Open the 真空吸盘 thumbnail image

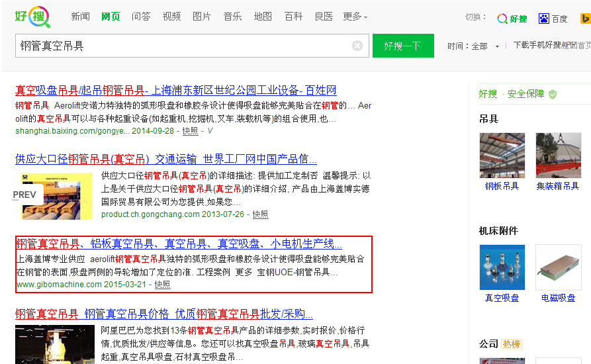point(502,267)
